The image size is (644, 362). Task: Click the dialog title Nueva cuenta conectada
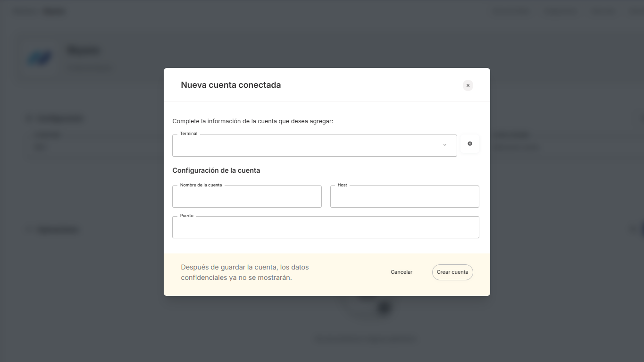click(x=231, y=85)
